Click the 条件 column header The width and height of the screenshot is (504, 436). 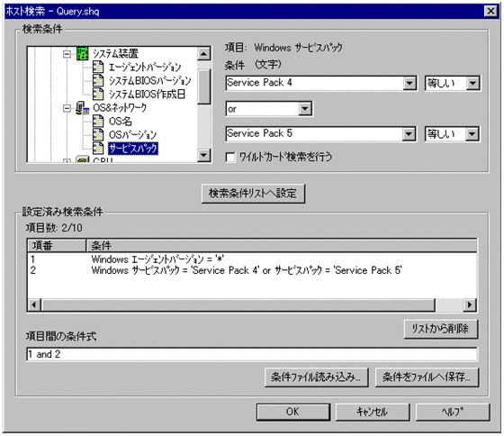click(x=282, y=246)
